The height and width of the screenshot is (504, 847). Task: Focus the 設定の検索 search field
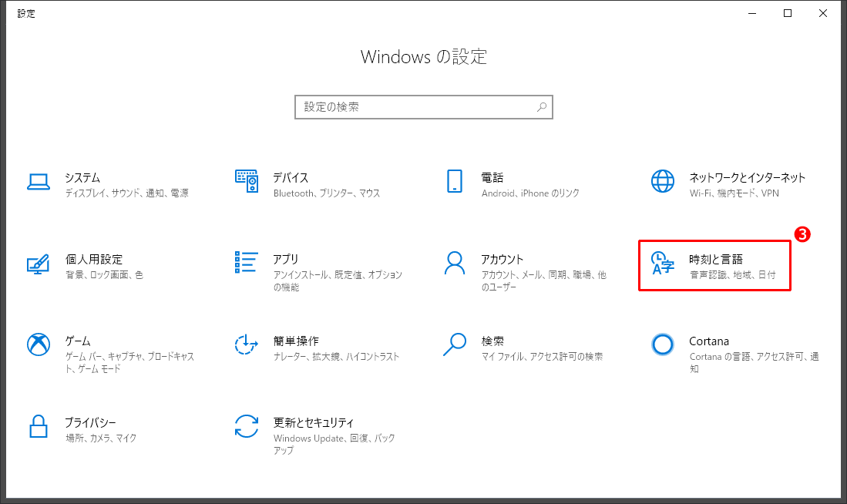(424, 107)
